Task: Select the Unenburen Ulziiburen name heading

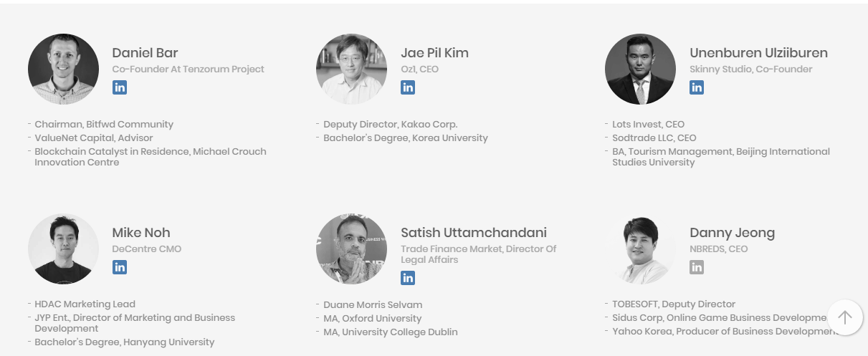Action: pos(758,53)
